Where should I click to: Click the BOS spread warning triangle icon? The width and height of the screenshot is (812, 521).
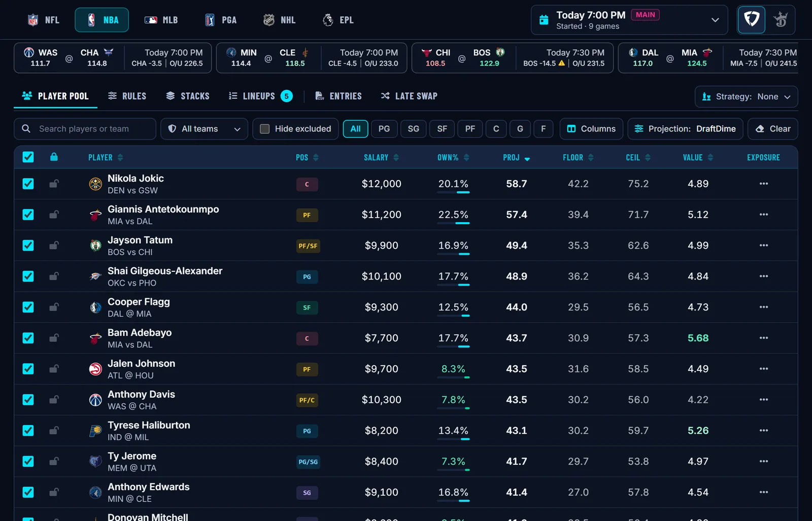click(x=562, y=63)
